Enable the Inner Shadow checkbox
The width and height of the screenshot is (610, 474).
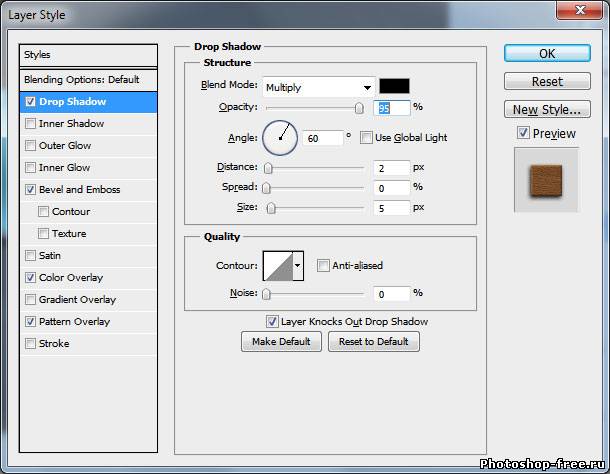coord(31,124)
